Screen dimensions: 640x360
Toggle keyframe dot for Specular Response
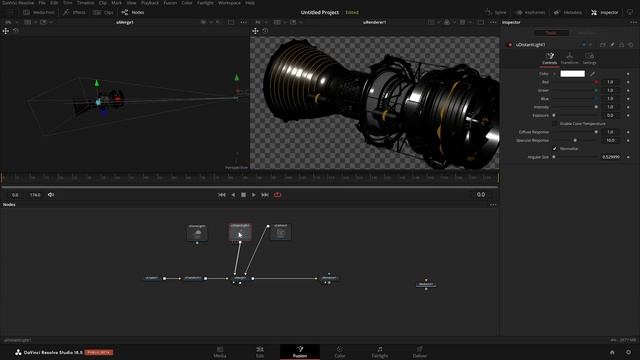click(x=628, y=140)
